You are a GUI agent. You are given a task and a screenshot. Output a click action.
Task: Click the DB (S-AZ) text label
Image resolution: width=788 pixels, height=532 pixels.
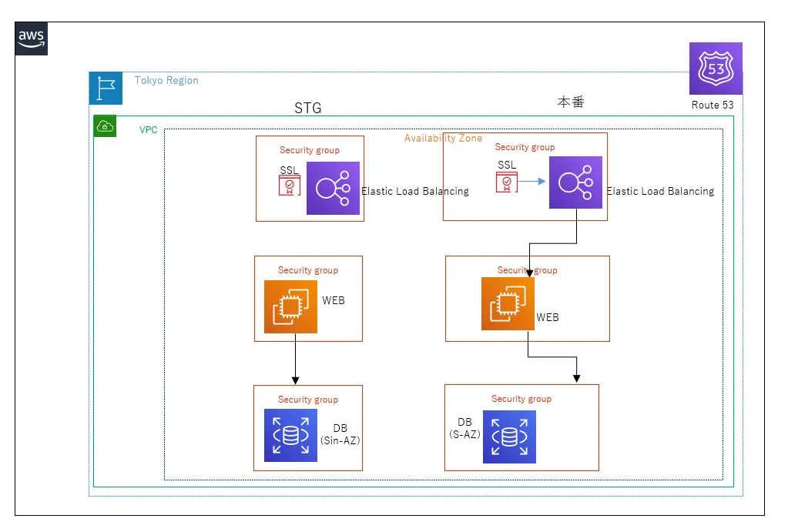point(464,429)
